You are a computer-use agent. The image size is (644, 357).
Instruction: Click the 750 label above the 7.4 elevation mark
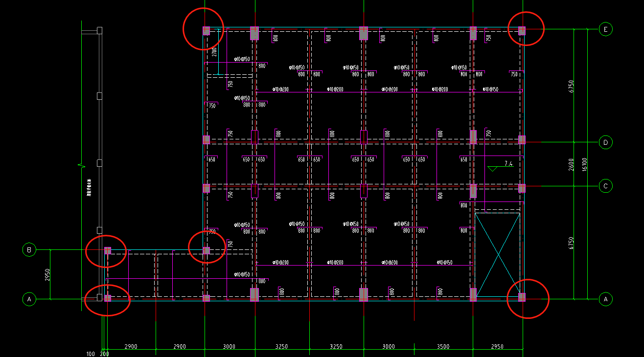point(488,133)
